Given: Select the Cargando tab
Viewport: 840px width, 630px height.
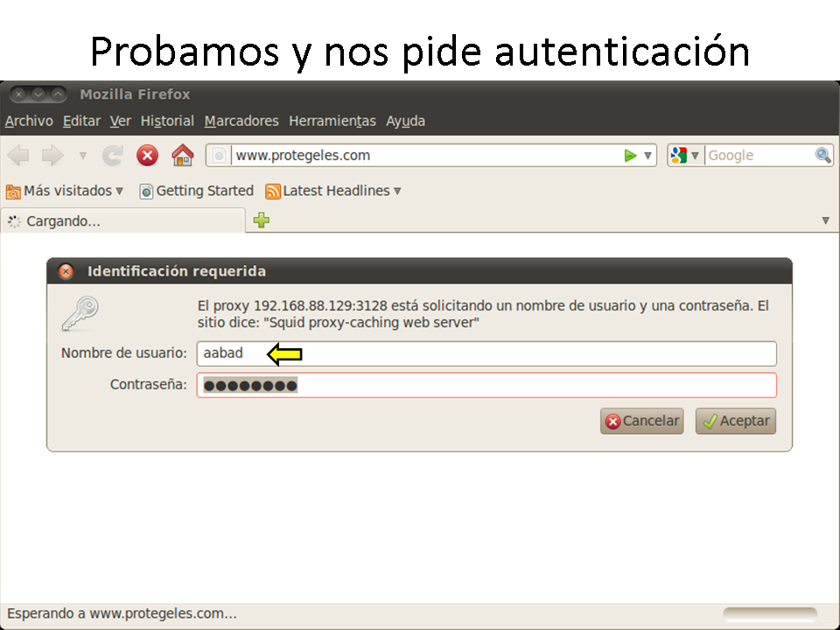Looking at the screenshot, I should coord(122,221).
